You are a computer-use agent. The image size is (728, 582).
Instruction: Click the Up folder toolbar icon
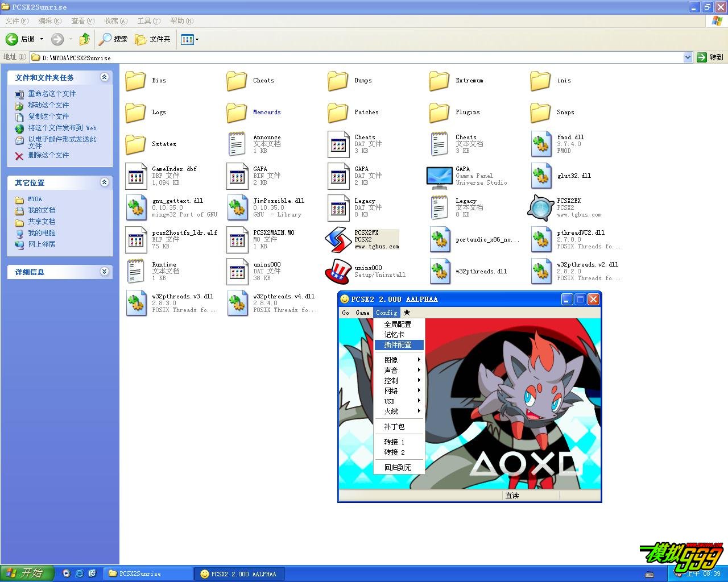click(85, 39)
